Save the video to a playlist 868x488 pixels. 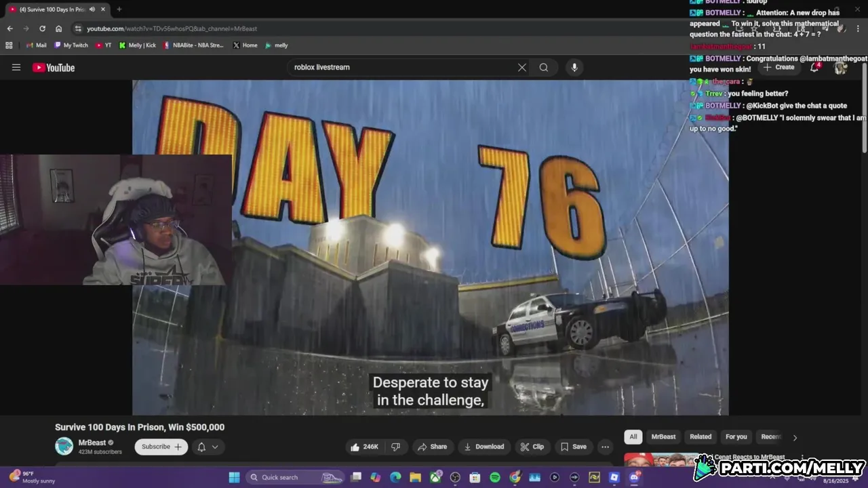pos(574,447)
